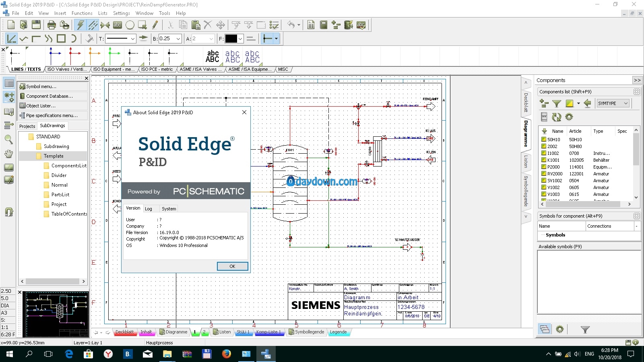Viewport: 644px width, 362px height.
Task: Toggle checkbox for component K1001
Action: (543, 160)
